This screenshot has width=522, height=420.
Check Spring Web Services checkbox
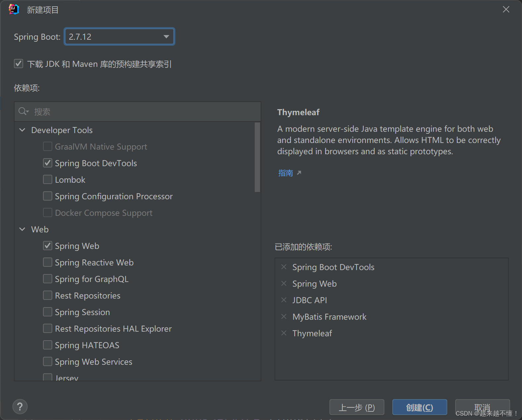pyautogui.click(x=48, y=361)
